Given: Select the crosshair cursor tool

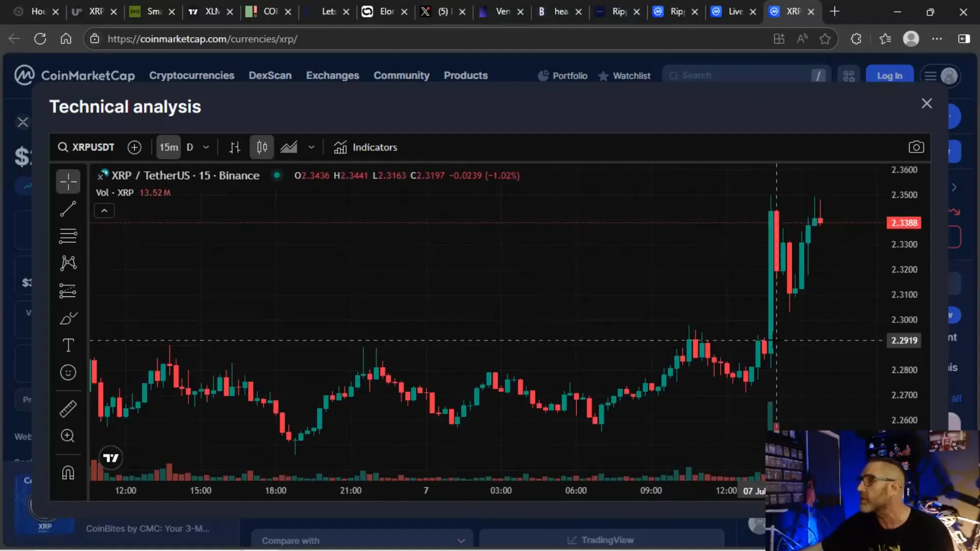Looking at the screenshot, I should (x=68, y=182).
